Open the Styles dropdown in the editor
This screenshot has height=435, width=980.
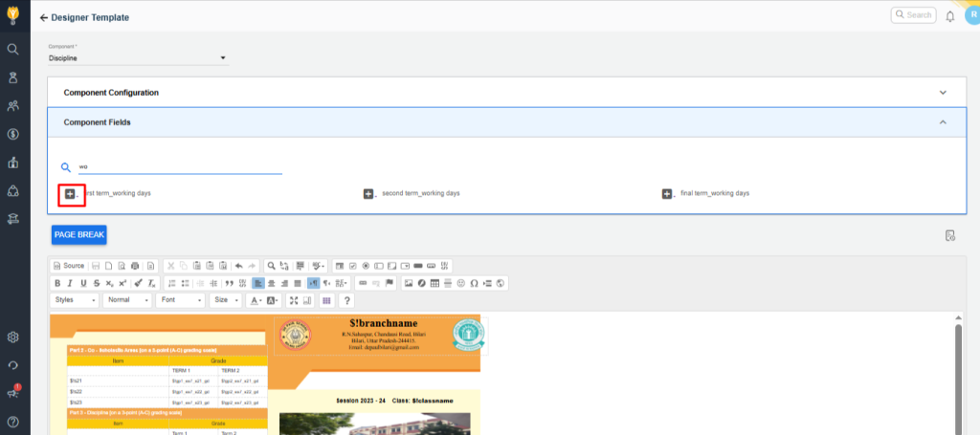75,300
